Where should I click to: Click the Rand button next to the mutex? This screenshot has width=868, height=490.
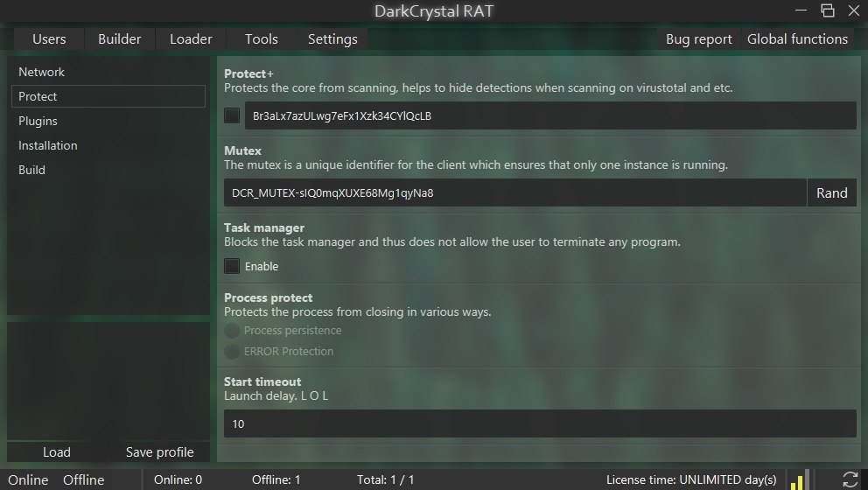(x=832, y=192)
